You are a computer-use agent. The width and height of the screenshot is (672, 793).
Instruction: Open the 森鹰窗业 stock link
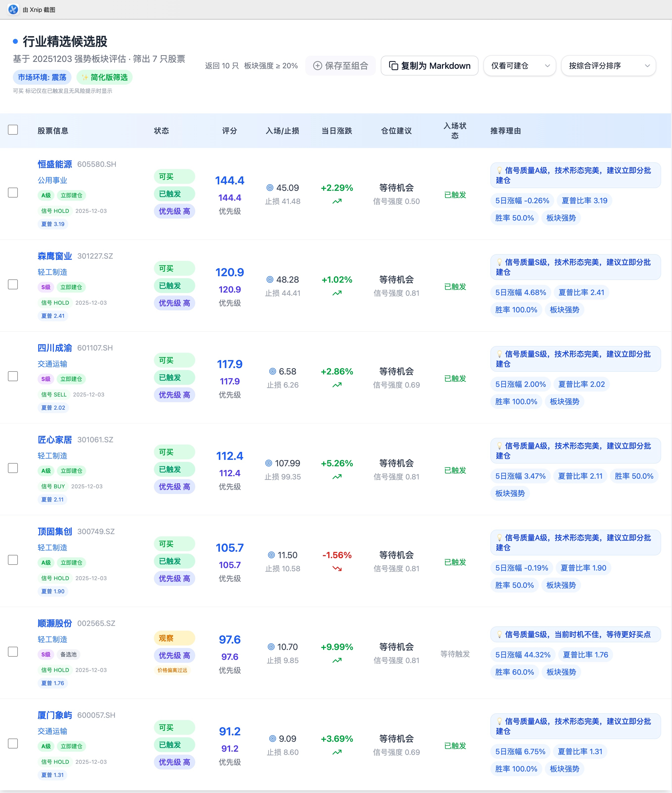54,256
